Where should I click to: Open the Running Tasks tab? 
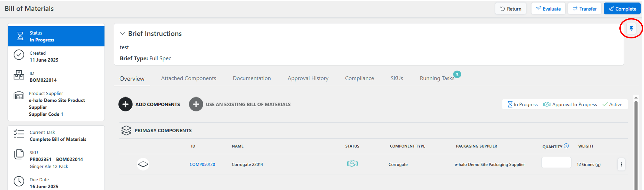tap(437, 78)
